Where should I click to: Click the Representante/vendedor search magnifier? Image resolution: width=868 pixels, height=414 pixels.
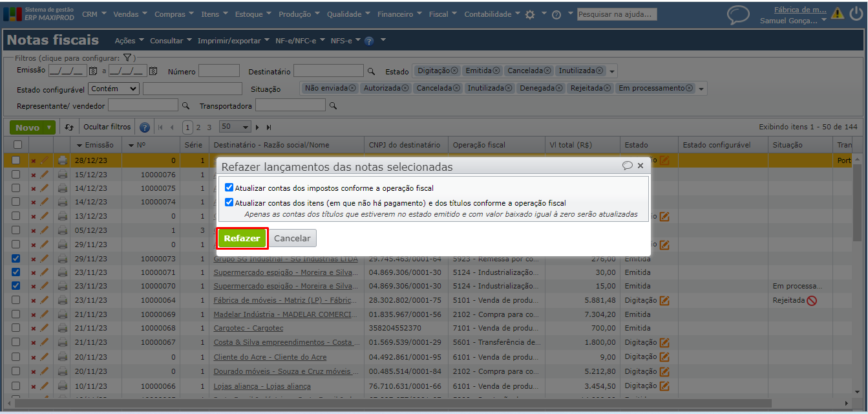[185, 105]
